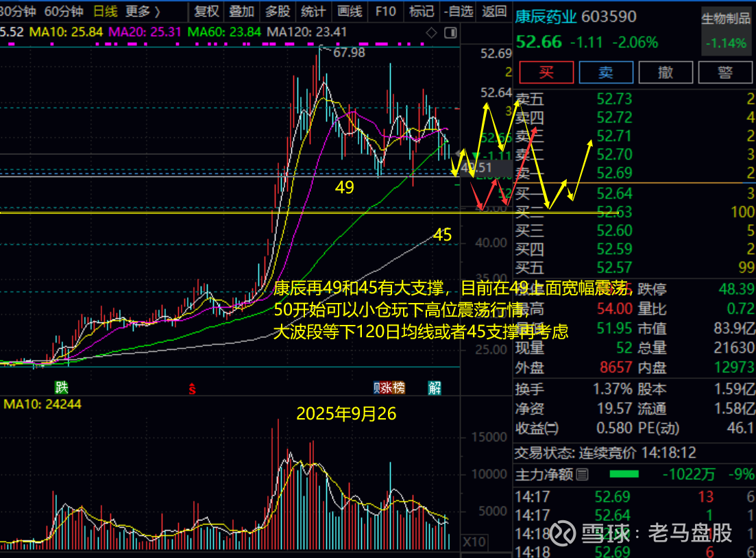This screenshot has height=558, width=756.
Task: Click the MA20: 25.31 indicator label
Action: click(x=145, y=32)
